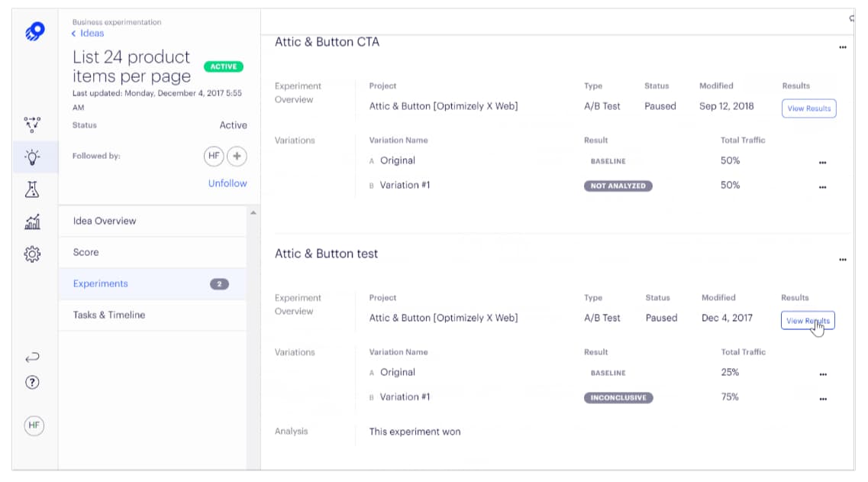Click View Results for Attic & Button CTA
868x482 pixels.
[x=808, y=108]
